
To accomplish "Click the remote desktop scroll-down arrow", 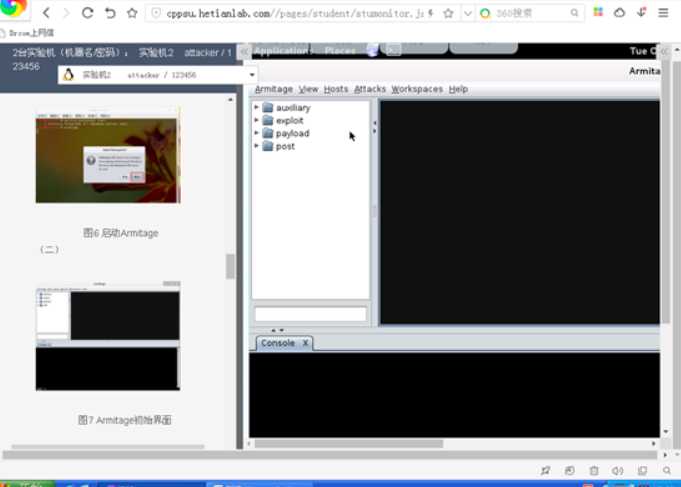I will 666,431.
